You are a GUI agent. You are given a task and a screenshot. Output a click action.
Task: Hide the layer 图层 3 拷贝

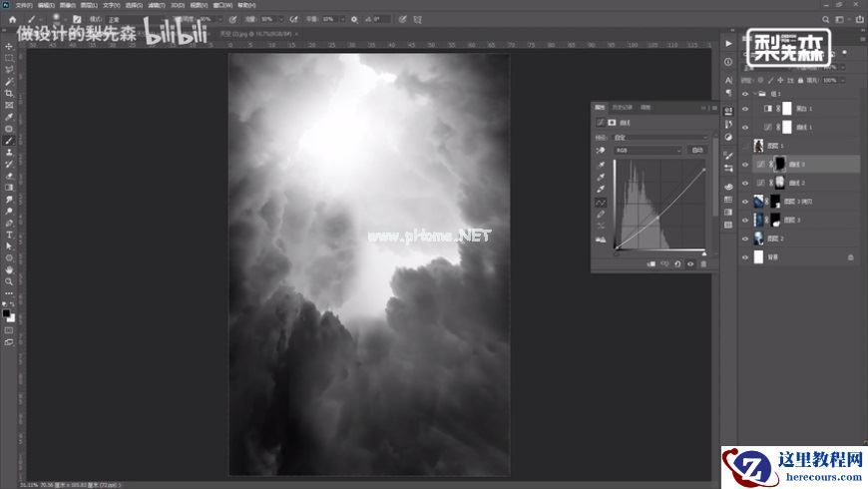745,202
